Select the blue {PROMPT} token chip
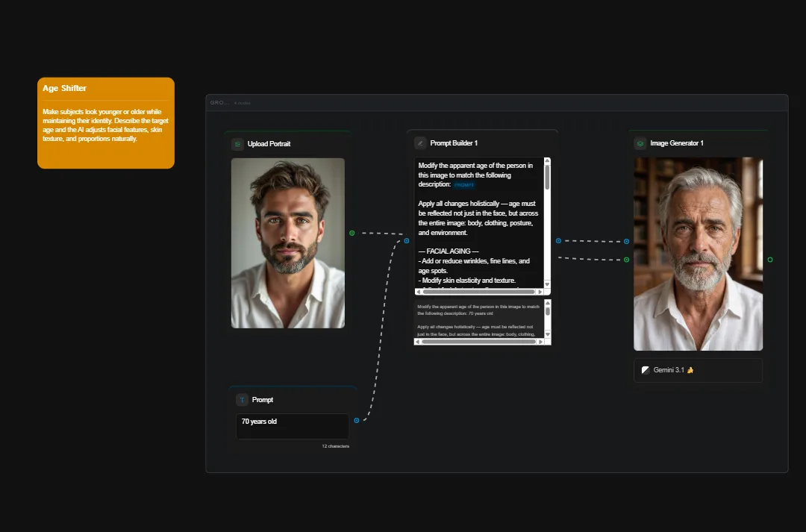 [x=463, y=184]
